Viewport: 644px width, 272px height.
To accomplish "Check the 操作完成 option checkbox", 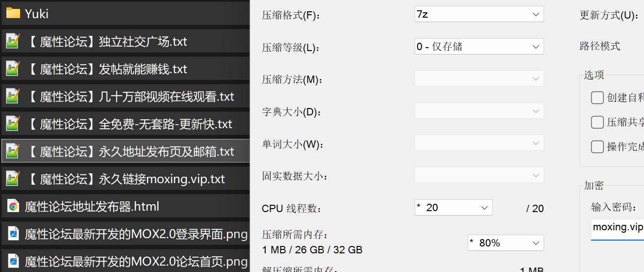I will 597,147.
